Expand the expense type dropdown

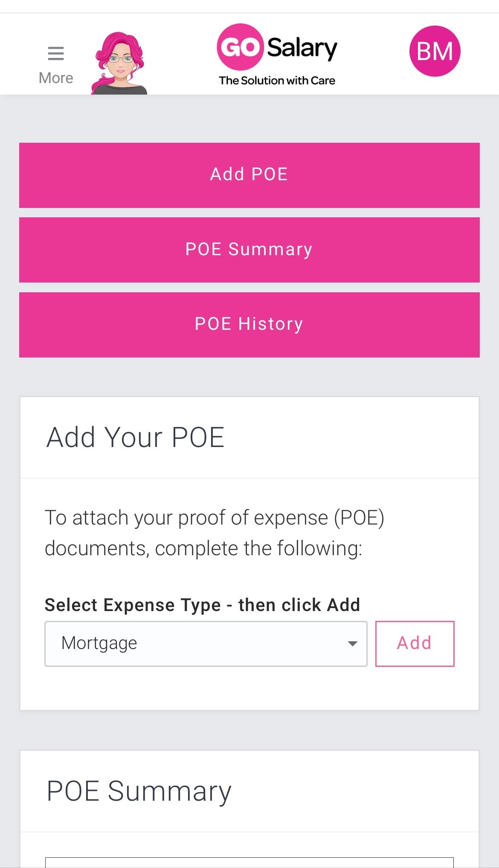tap(206, 643)
